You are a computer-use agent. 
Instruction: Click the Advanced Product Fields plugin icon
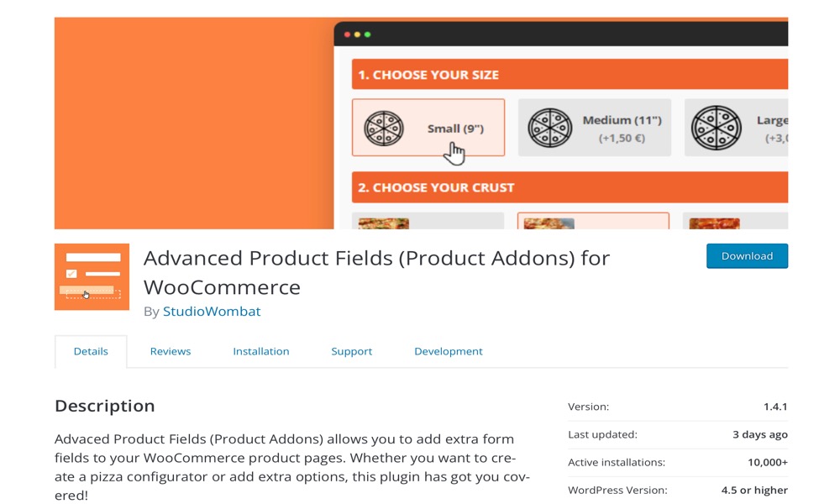pyautogui.click(x=92, y=277)
